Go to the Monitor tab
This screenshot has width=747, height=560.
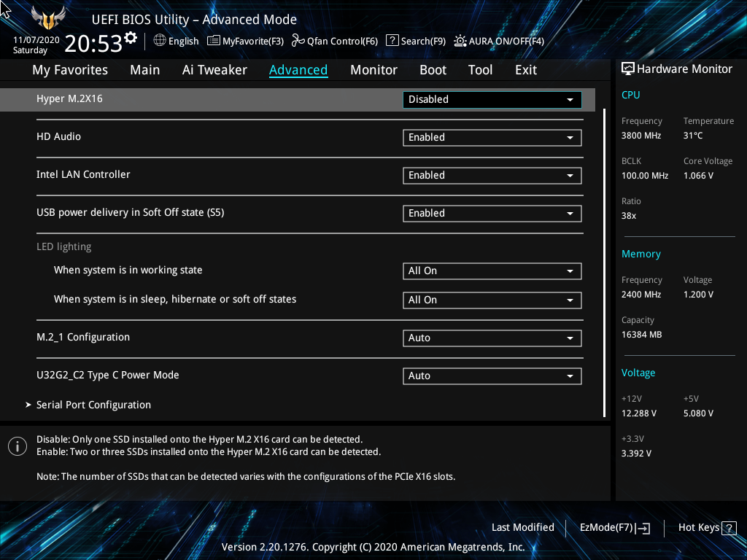[373, 70]
